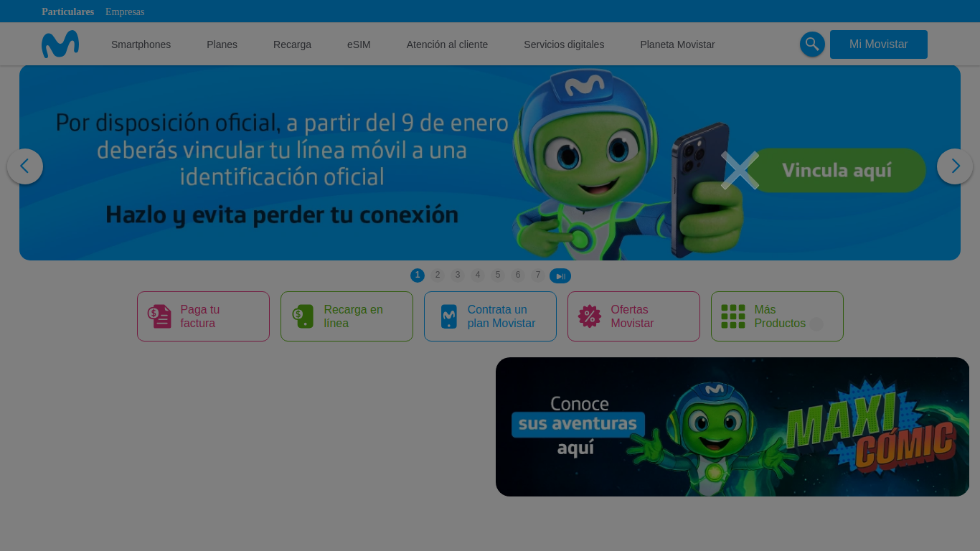The image size is (980, 551).
Task: Select carousel slide 6 dot
Action: pyautogui.click(x=518, y=275)
